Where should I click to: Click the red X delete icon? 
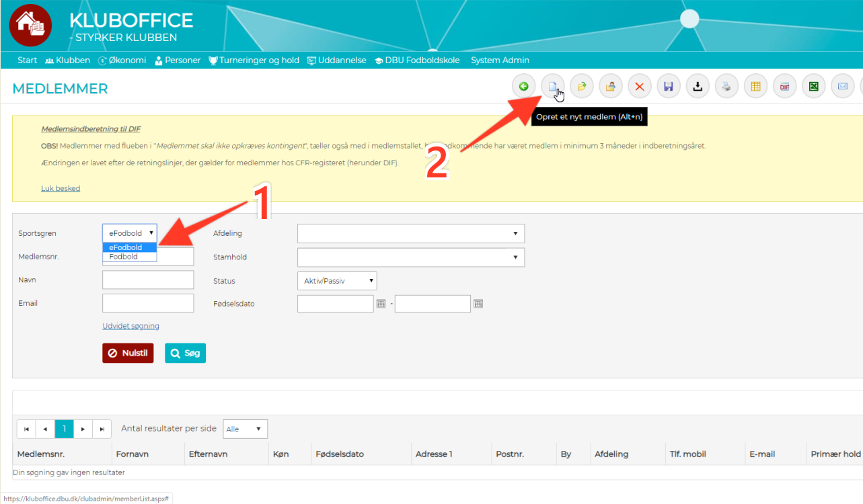[x=639, y=87]
